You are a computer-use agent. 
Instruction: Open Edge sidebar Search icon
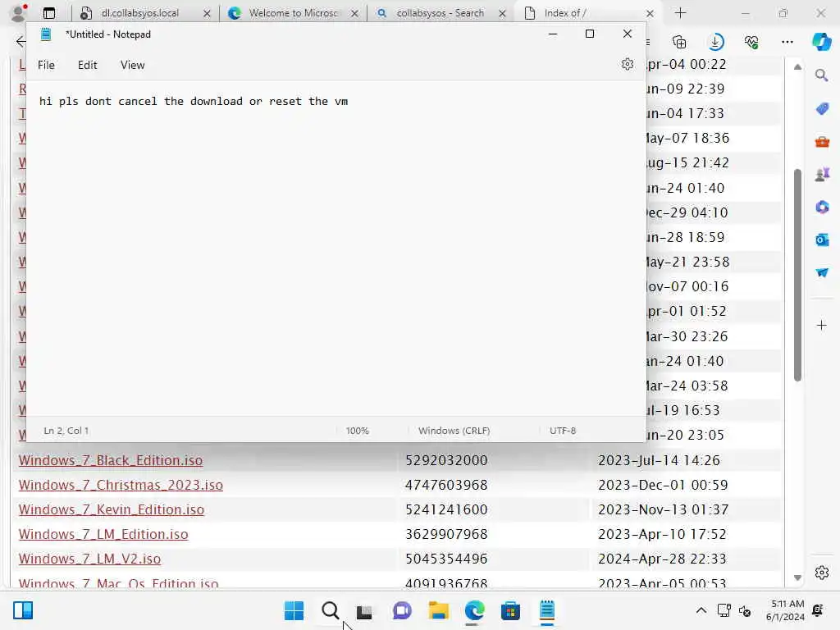click(821, 75)
